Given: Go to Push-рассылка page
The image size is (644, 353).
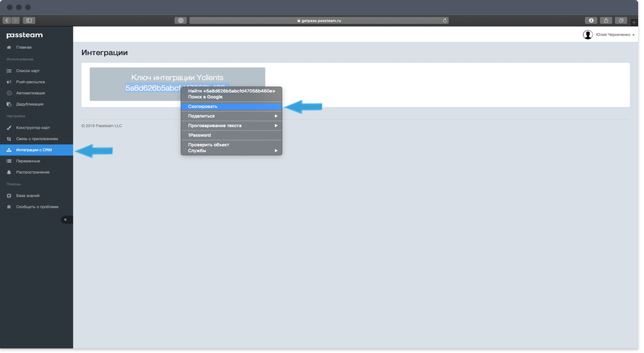Looking at the screenshot, I should pyautogui.click(x=30, y=82).
